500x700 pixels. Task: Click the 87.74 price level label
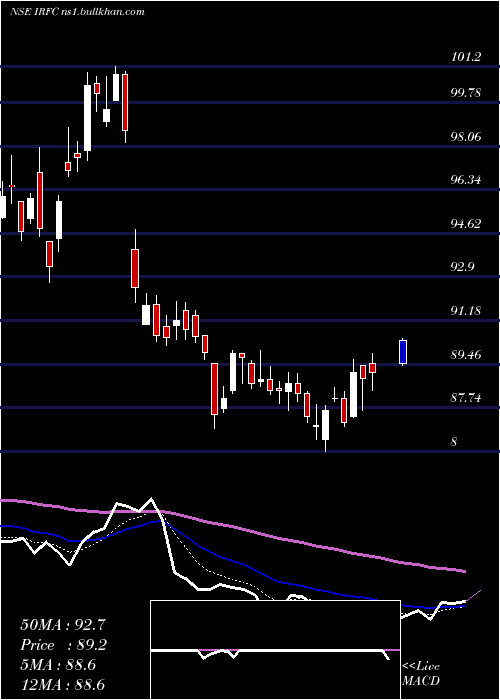(x=467, y=397)
